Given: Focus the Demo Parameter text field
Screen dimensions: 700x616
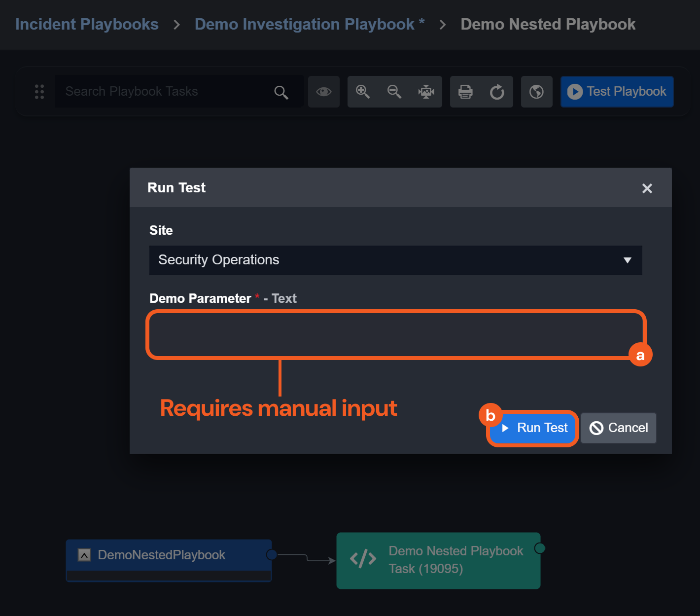Looking at the screenshot, I should coord(394,334).
